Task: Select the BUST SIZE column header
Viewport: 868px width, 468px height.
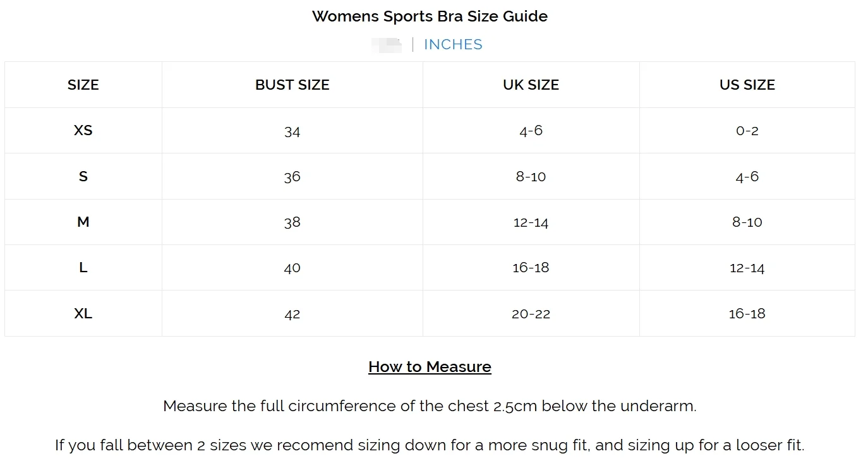Action: coord(292,85)
